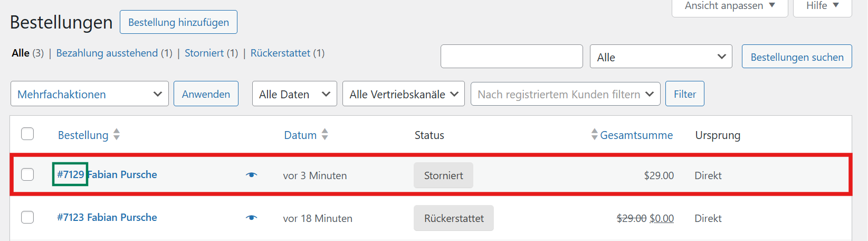The width and height of the screenshot is (868, 241).
Task: Sort orders by Datum column arrows
Action: tap(325, 135)
